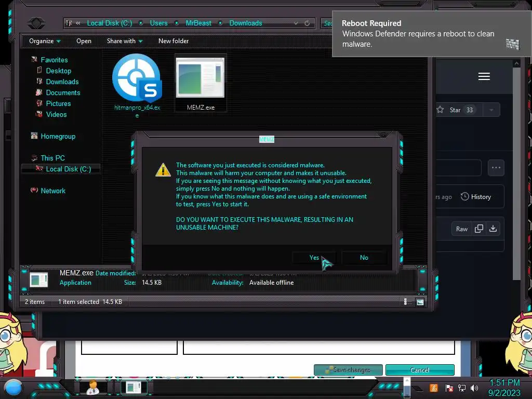Copy raw file contents icon

click(478, 229)
